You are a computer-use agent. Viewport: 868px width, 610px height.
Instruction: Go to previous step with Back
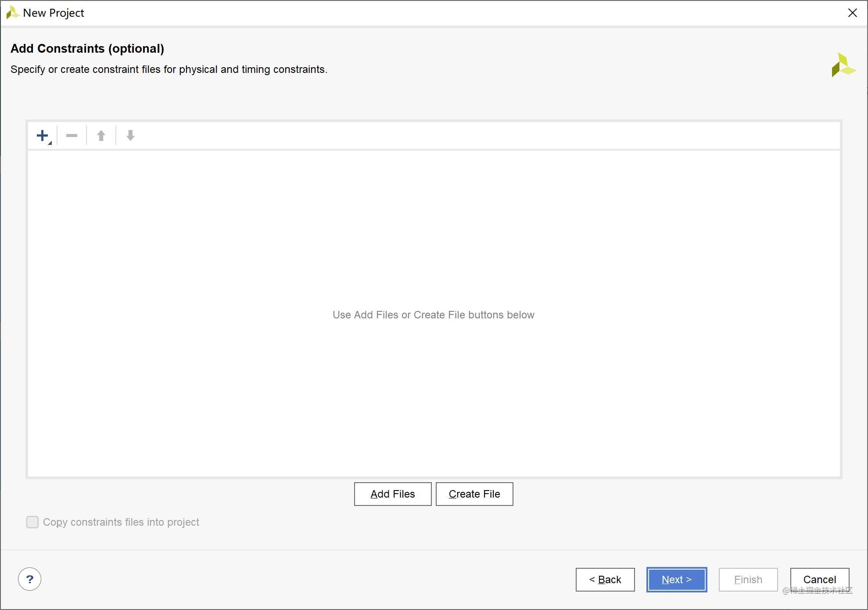(605, 580)
